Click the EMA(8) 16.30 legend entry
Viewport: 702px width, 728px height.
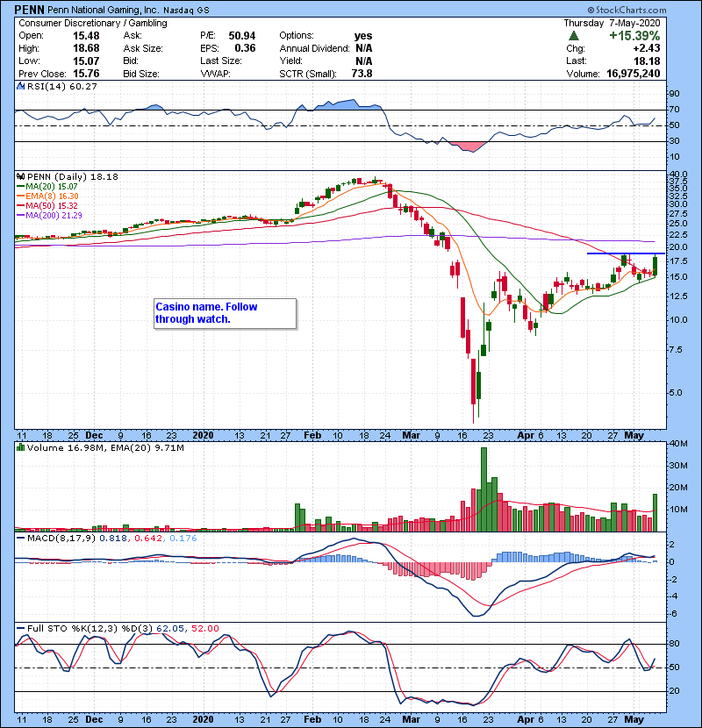[48, 196]
